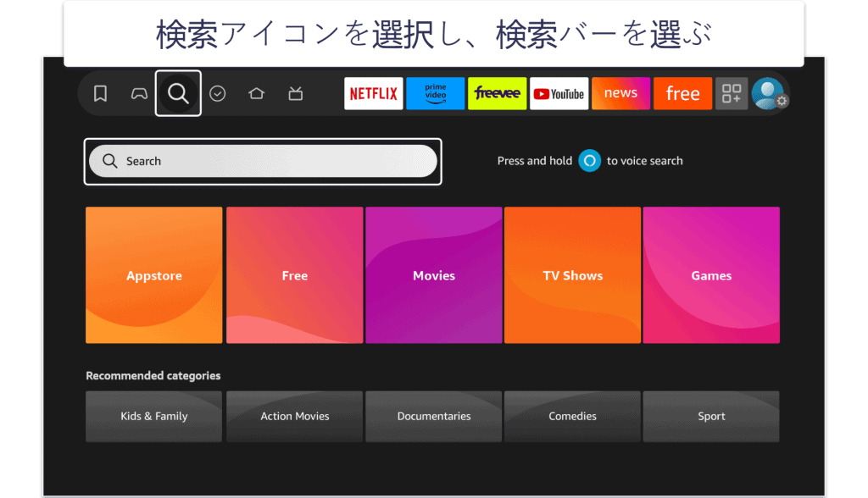868x498 pixels.
Task: Launch the Prime Video app tile
Action: point(436,93)
